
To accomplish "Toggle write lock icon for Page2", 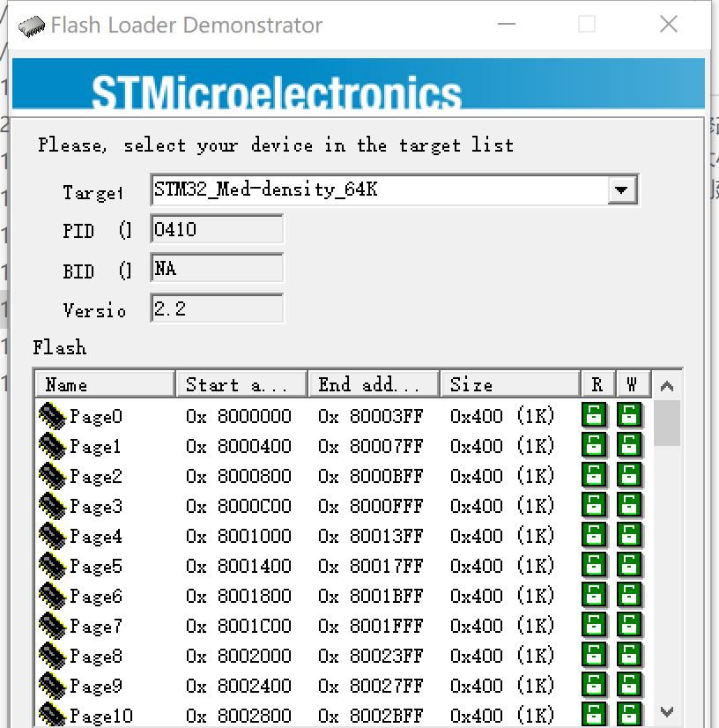I will tap(629, 476).
